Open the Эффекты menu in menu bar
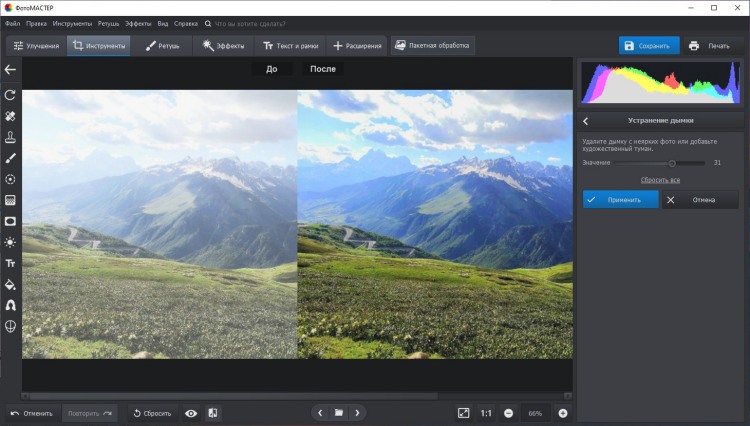750x426 pixels. click(138, 22)
